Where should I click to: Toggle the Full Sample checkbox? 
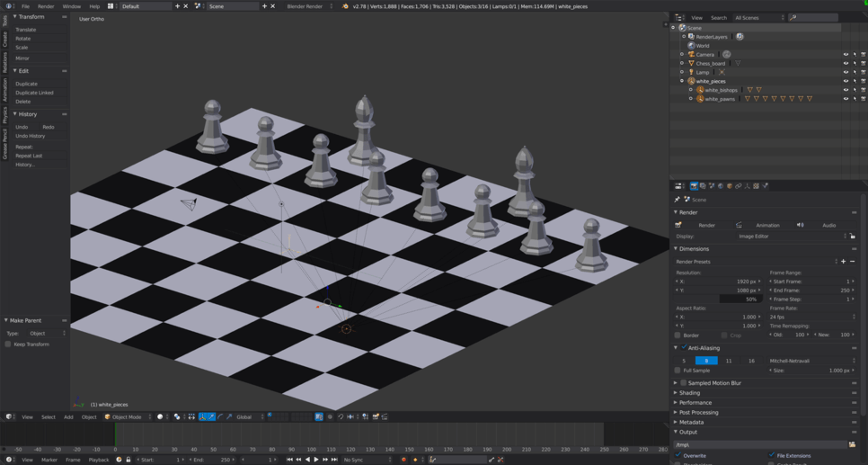pyautogui.click(x=678, y=371)
